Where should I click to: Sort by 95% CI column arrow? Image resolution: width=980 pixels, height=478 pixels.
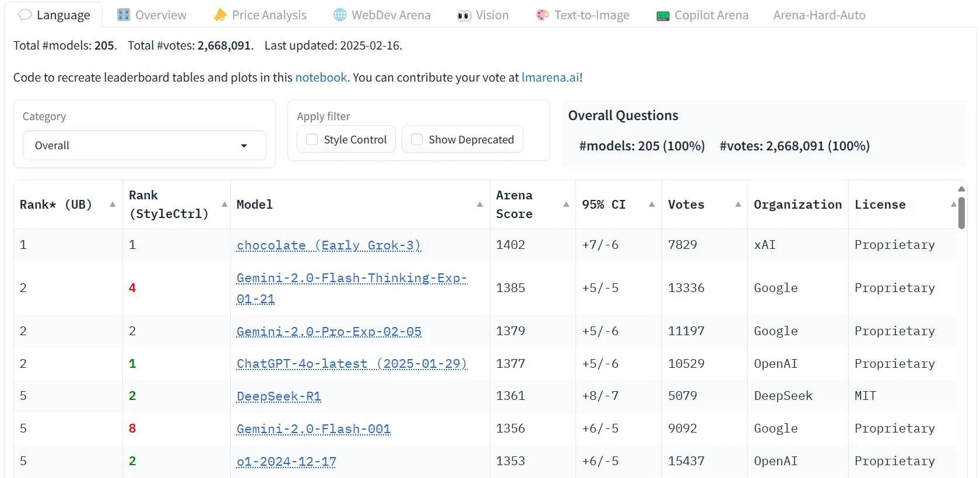[x=652, y=205]
